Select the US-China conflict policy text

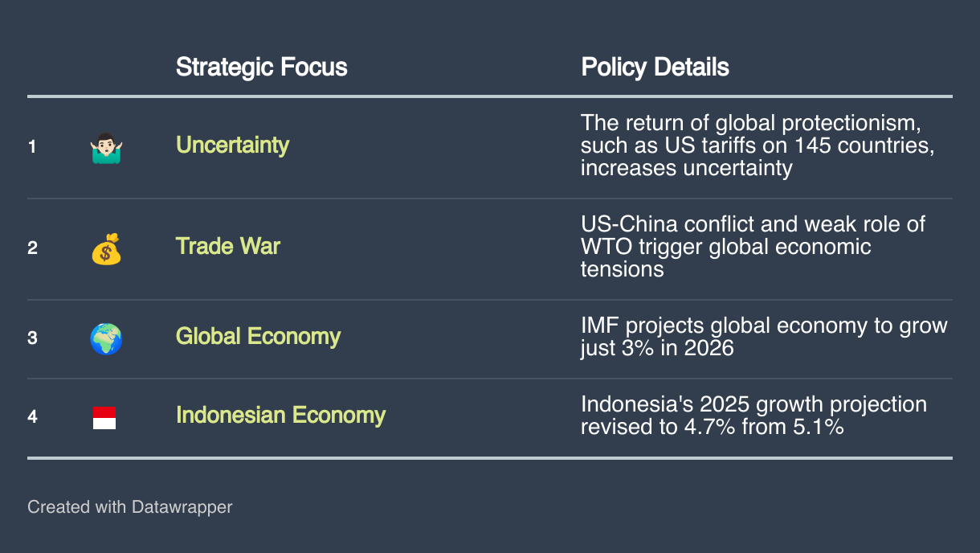tap(753, 246)
